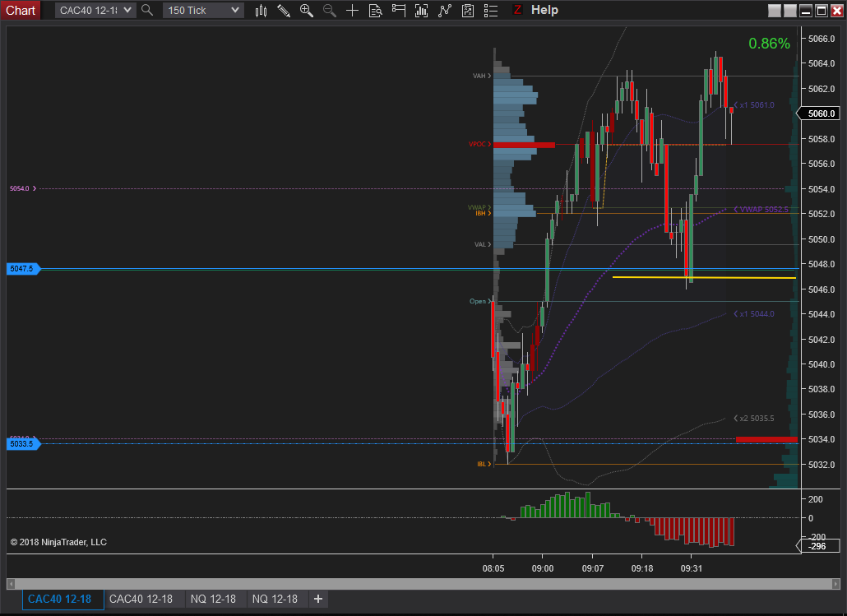Click the x1 5061.0 band label
Screen dimensions: 847x616
tap(754, 104)
